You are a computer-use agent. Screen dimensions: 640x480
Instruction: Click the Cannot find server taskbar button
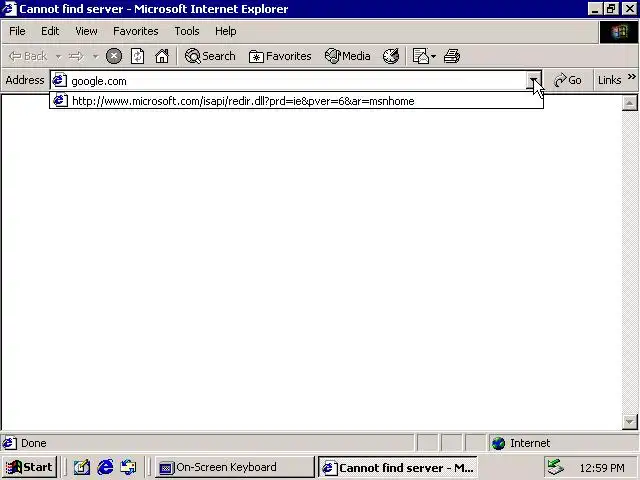point(397,467)
